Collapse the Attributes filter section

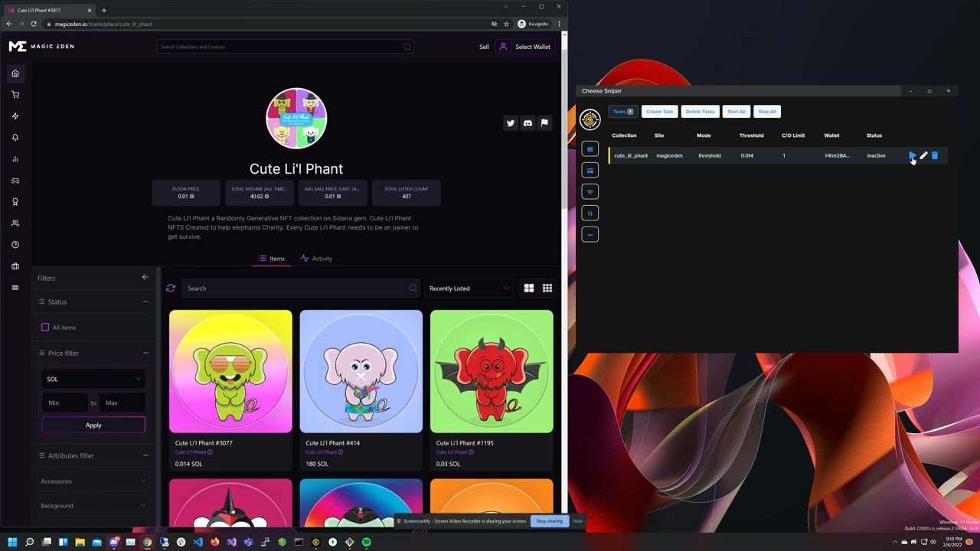(x=145, y=455)
